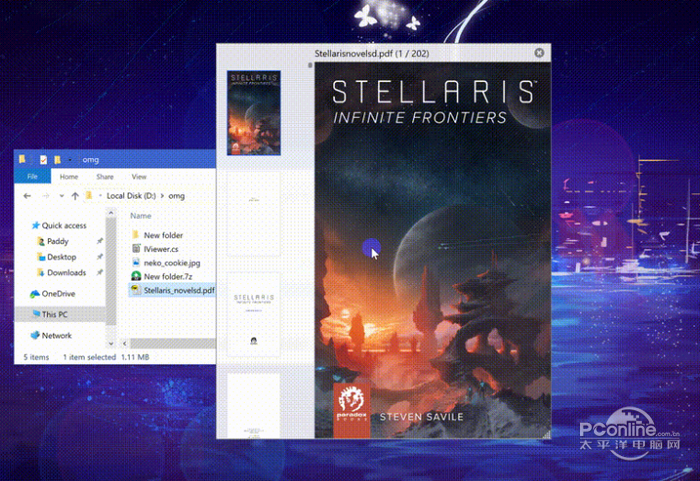Click the omg breadcrumb in address bar
This screenshot has width=700, height=481.
click(x=176, y=196)
